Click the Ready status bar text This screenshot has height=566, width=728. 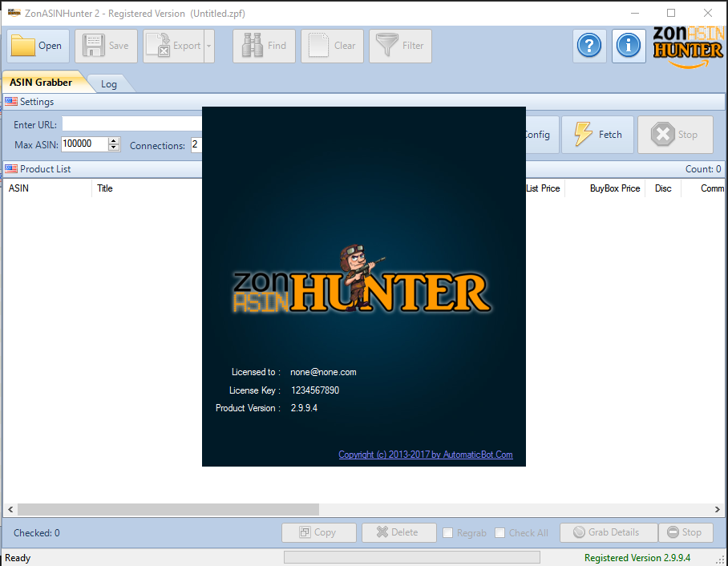(x=18, y=558)
